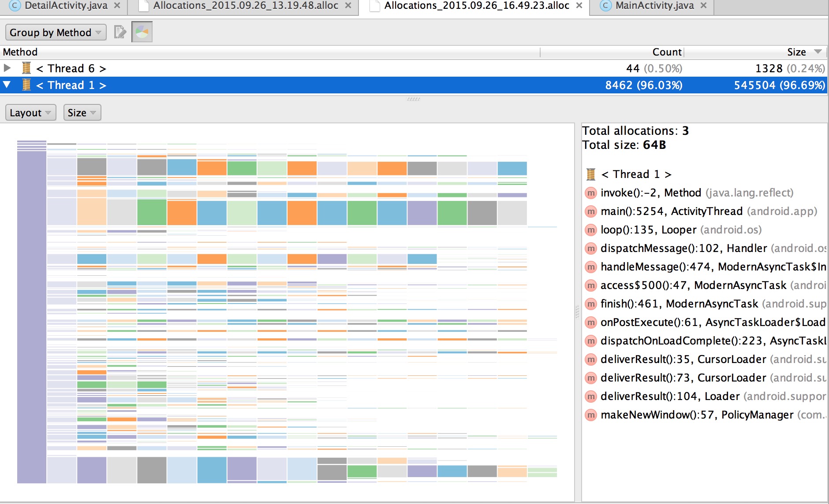Click the Thread 6 count value 44 (0.50%)
The width and height of the screenshot is (829, 504).
(x=654, y=68)
